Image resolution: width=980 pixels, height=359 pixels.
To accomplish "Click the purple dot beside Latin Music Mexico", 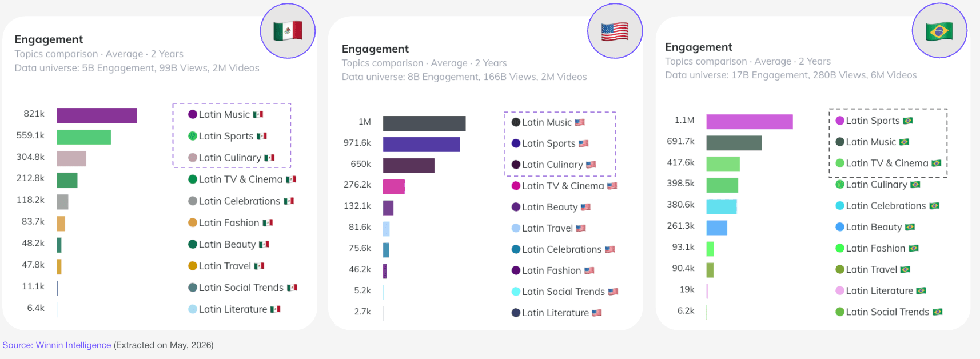I will [193, 114].
